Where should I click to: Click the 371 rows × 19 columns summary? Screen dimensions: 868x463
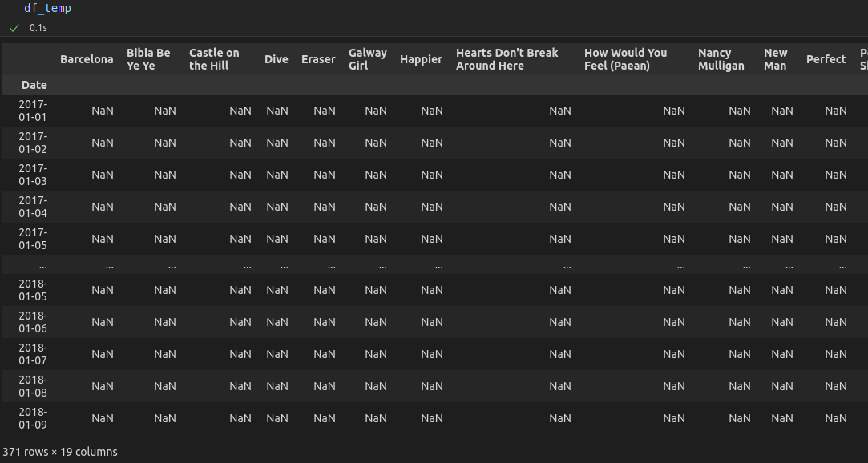click(x=60, y=452)
